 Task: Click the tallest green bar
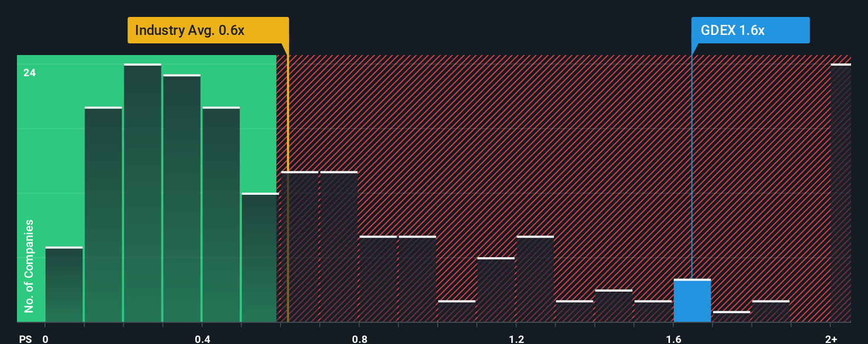coord(142,193)
